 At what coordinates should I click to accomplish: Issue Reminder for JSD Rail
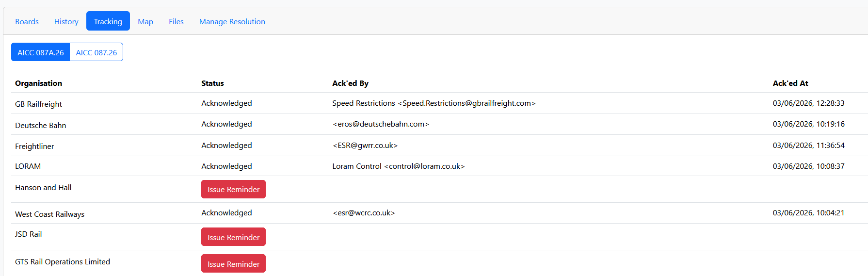tap(233, 237)
